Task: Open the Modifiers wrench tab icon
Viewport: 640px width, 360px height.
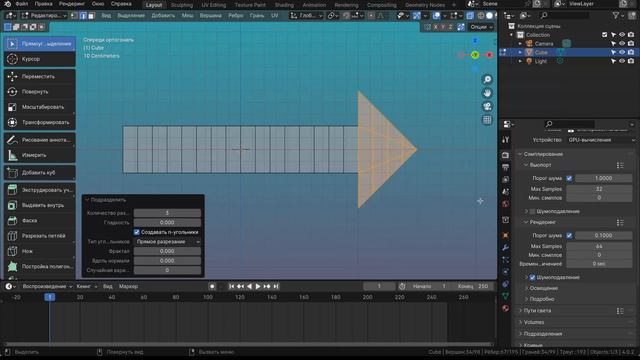Action: point(506,247)
